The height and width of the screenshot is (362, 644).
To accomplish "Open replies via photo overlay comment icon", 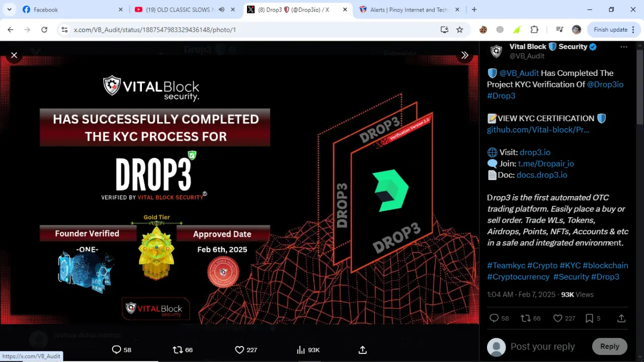I will [116, 350].
